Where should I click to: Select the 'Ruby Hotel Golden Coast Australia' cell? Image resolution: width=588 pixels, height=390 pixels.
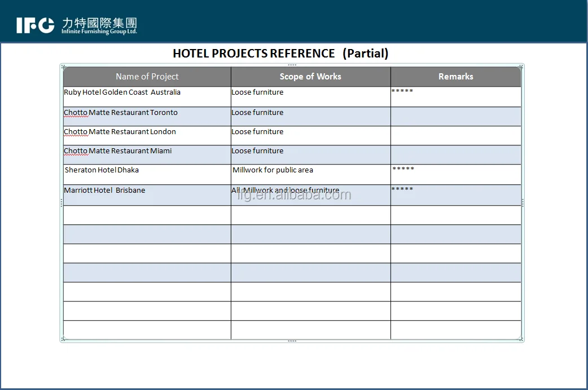pyautogui.click(x=122, y=92)
